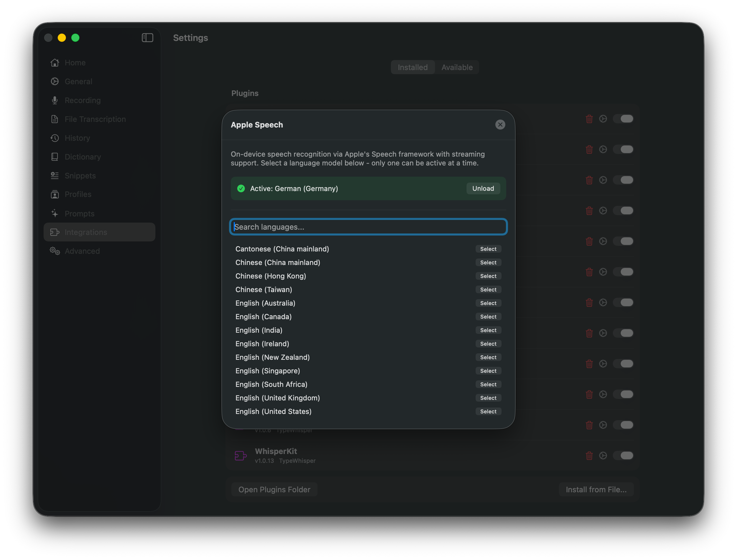The width and height of the screenshot is (737, 560).
Task: Switch to the Installed plugins tab
Action: point(412,67)
